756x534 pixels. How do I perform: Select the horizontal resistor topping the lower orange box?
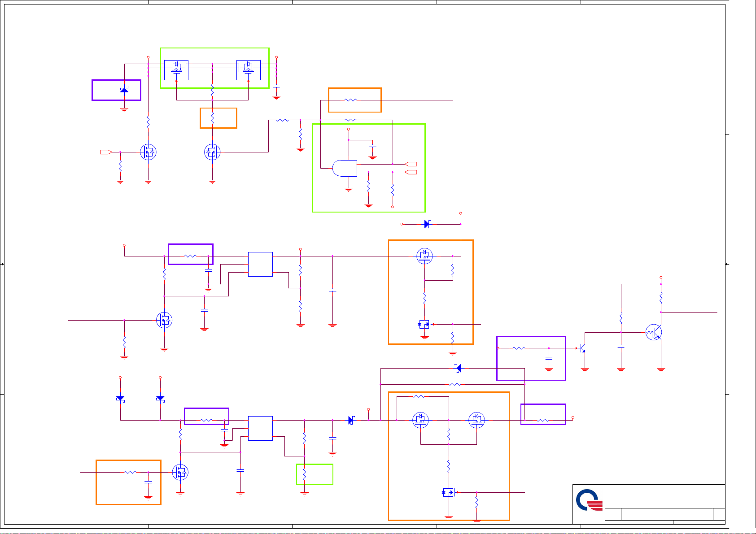click(x=419, y=396)
